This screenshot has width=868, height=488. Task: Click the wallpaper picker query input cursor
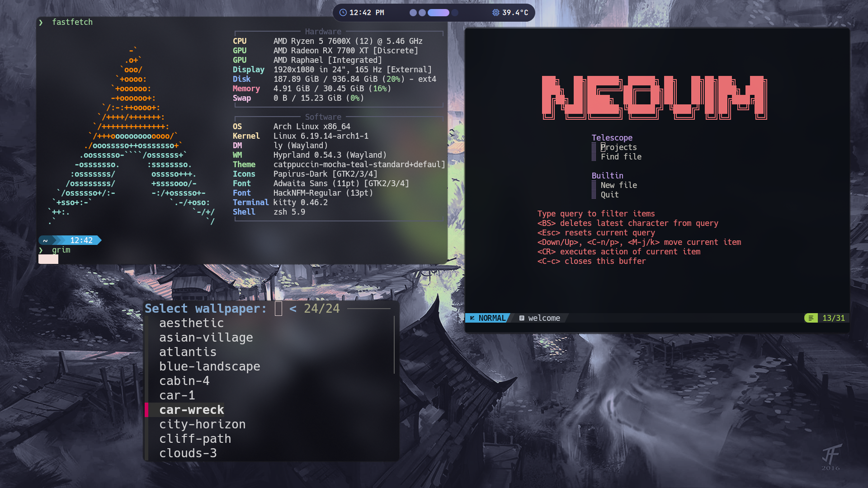coord(278,309)
